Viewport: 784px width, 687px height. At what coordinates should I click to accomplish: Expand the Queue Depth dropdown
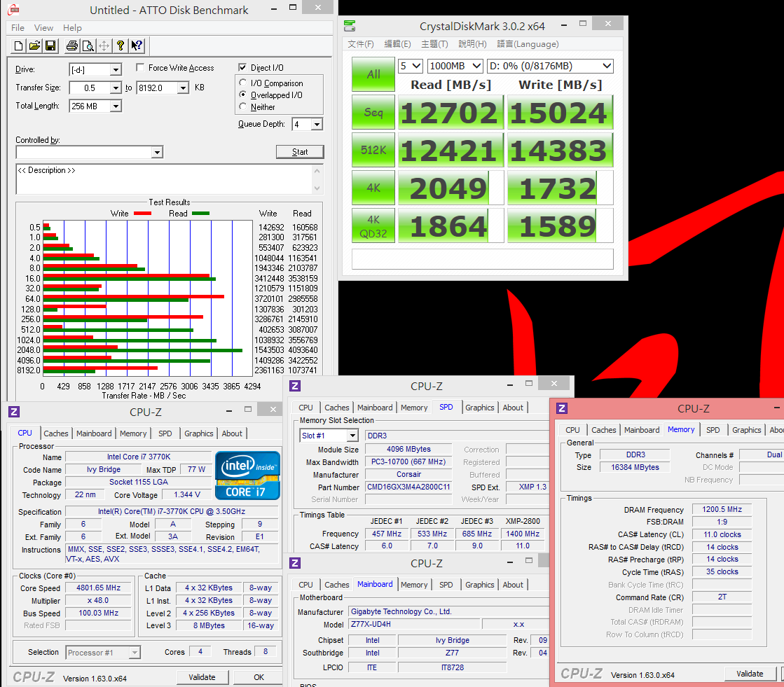317,125
